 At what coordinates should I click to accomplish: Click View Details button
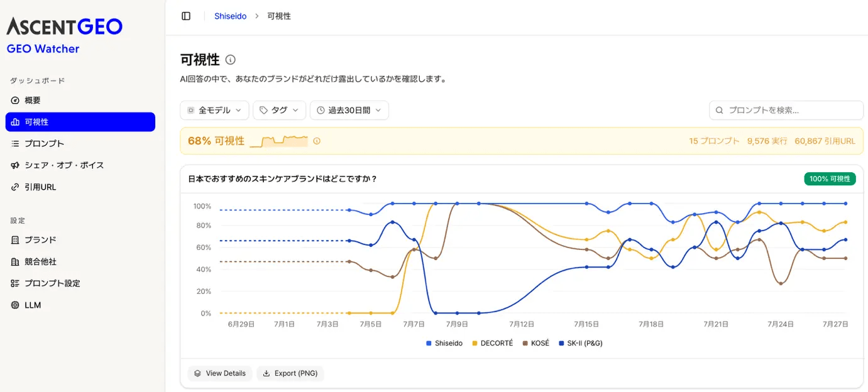[x=220, y=373]
